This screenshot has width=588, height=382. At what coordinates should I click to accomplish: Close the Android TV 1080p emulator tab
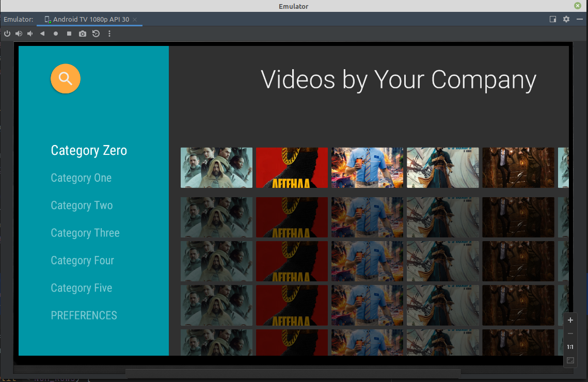tap(135, 20)
